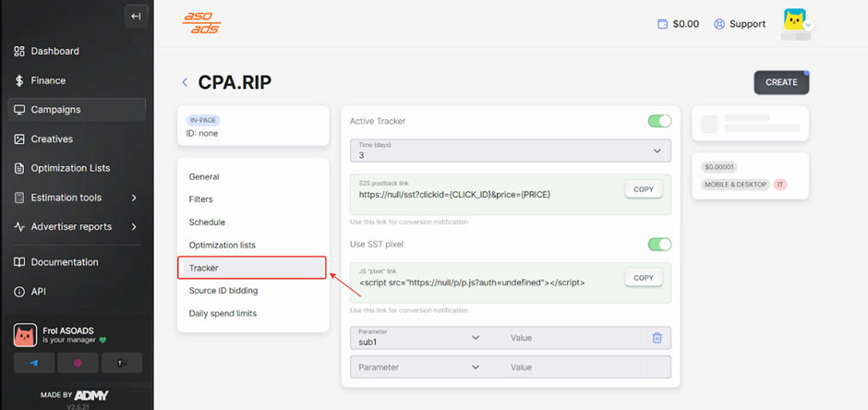Turn off the Use SST pixel switch
Image resolution: width=868 pixels, height=410 pixels.
click(658, 244)
